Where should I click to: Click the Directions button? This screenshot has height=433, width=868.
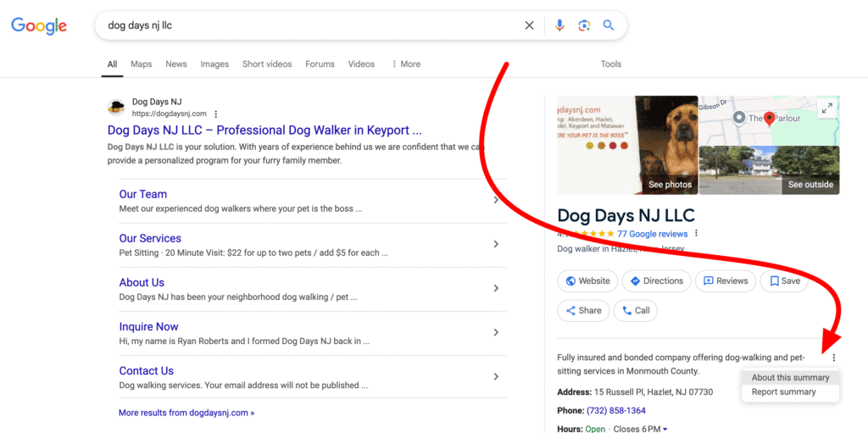tap(657, 281)
